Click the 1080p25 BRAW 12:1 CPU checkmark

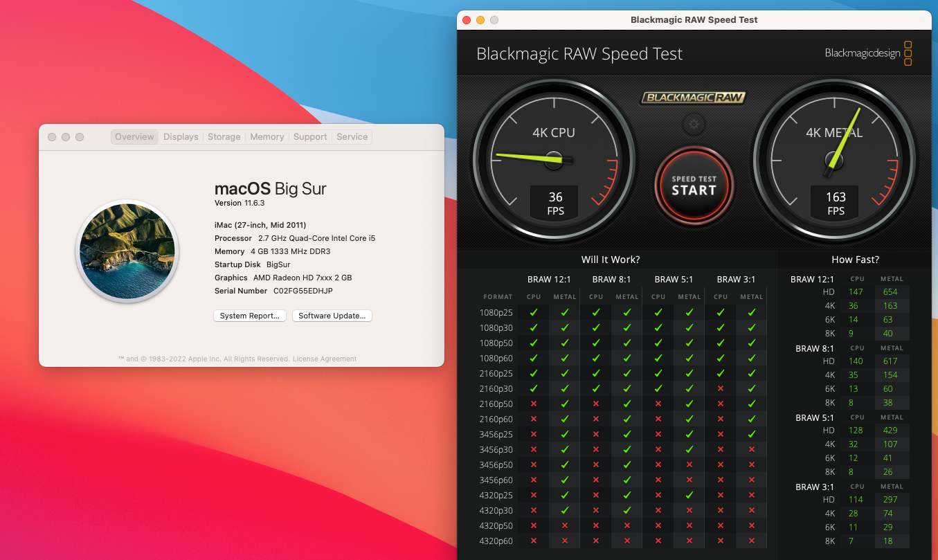point(534,312)
